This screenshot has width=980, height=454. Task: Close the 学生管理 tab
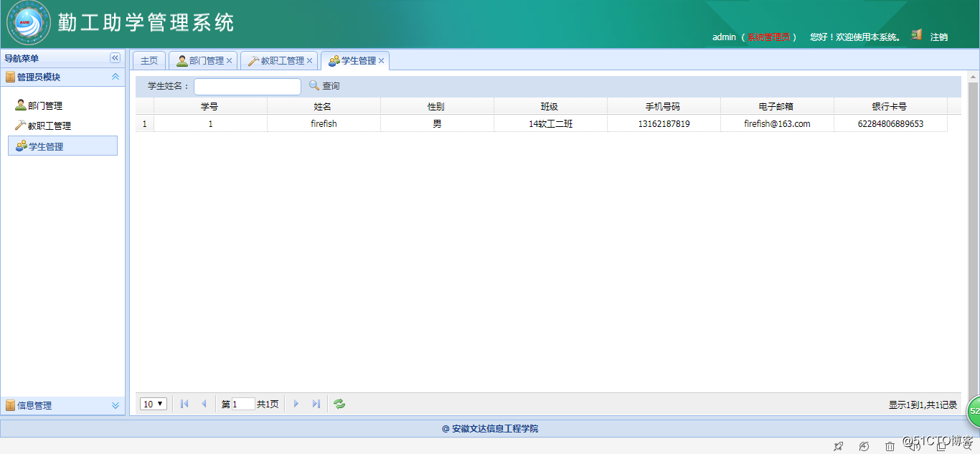(x=382, y=61)
